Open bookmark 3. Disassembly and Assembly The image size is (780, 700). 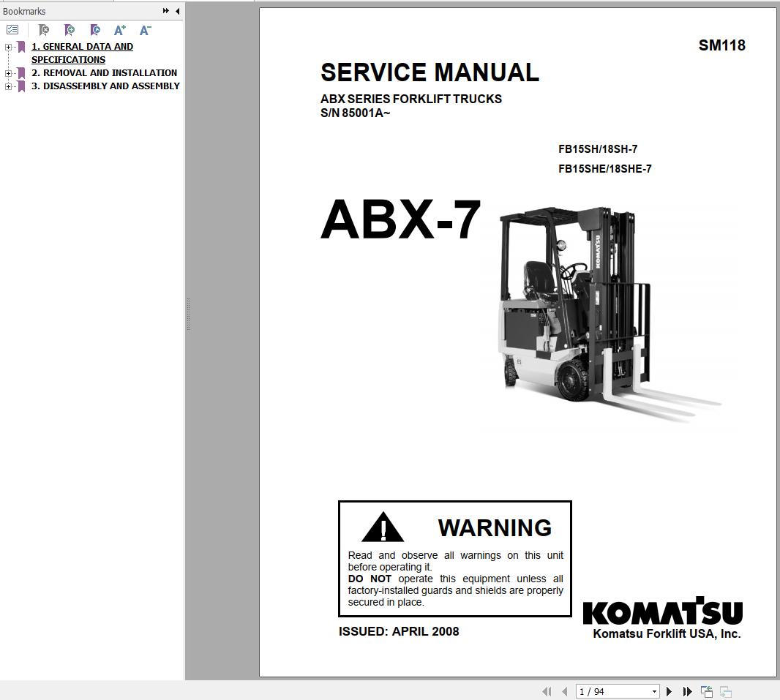click(106, 86)
